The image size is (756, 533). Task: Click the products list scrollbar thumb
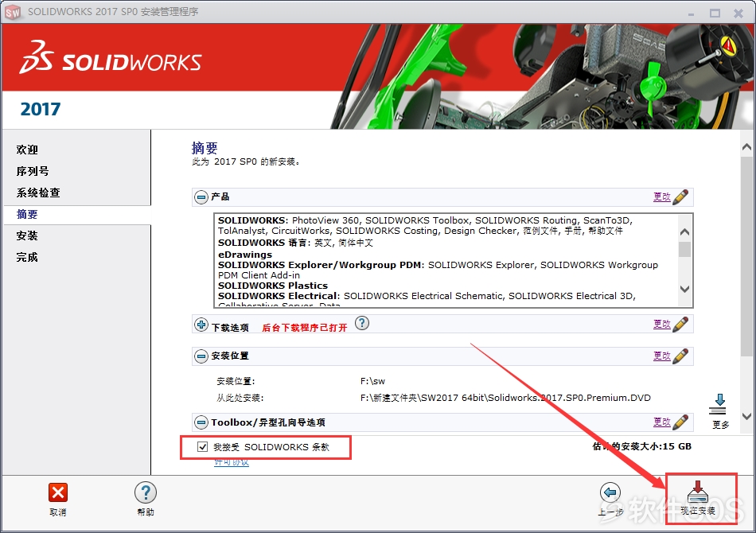click(684, 250)
